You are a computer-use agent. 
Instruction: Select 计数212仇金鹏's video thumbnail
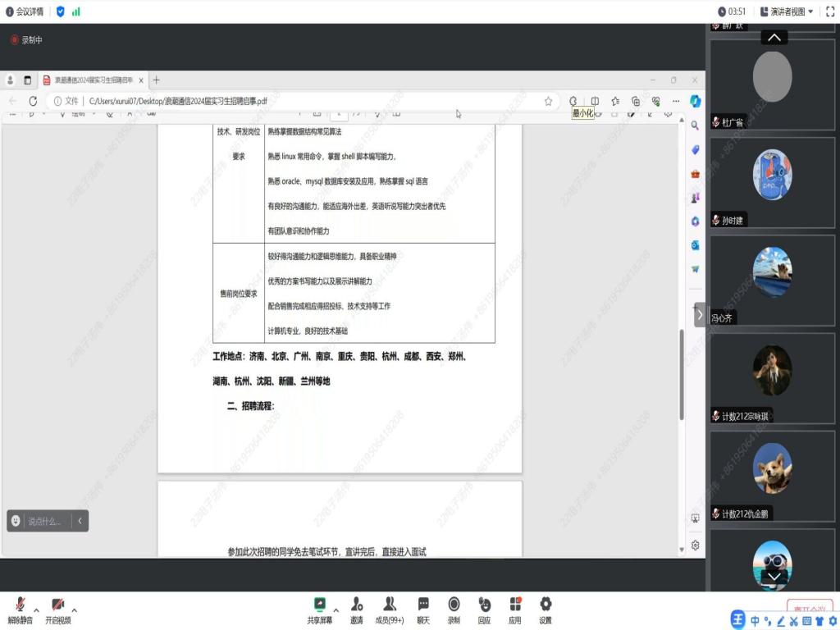[x=772, y=477]
